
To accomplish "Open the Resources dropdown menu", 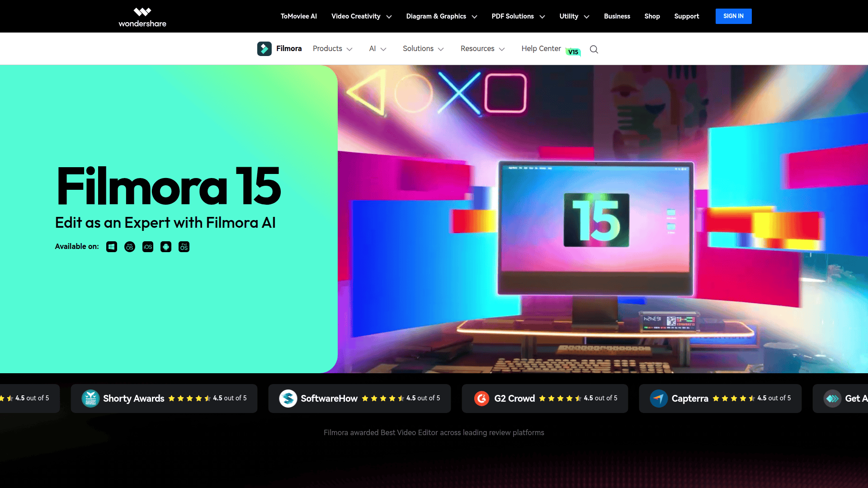I will pos(482,49).
